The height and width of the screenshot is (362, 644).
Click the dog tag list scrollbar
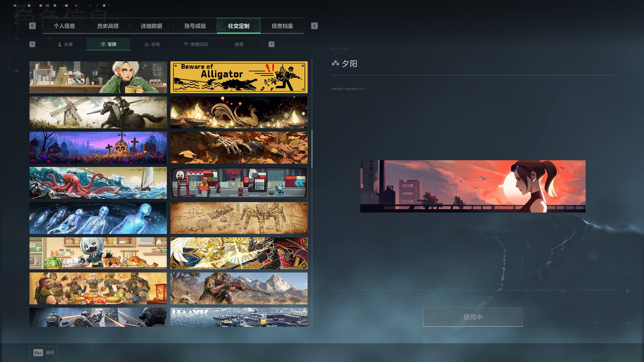pos(312,149)
